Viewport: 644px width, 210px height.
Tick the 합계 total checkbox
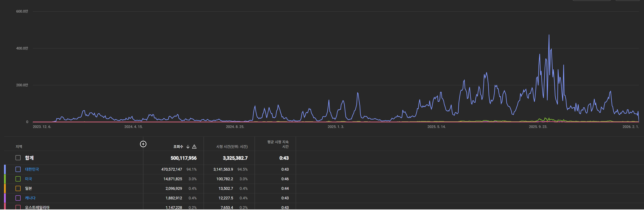point(18,158)
